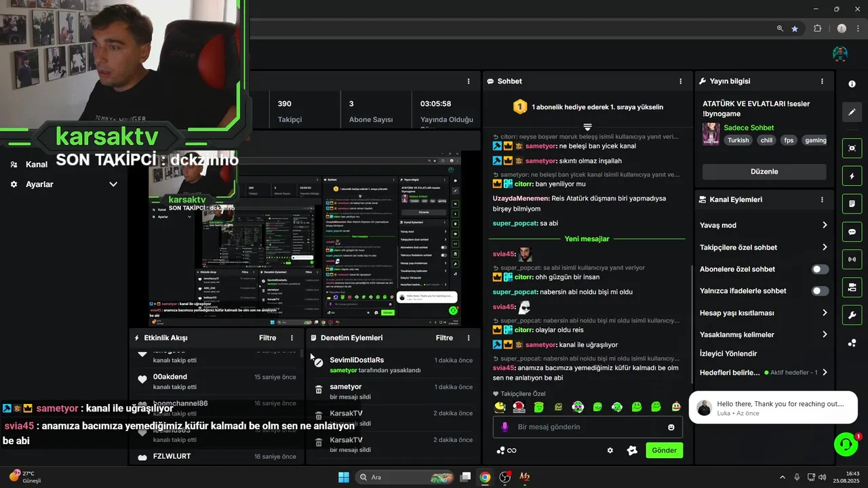
Task: Click the Düzenle button in Yayın bilgisi
Action: pyautogui.click(x=764, y=171)
